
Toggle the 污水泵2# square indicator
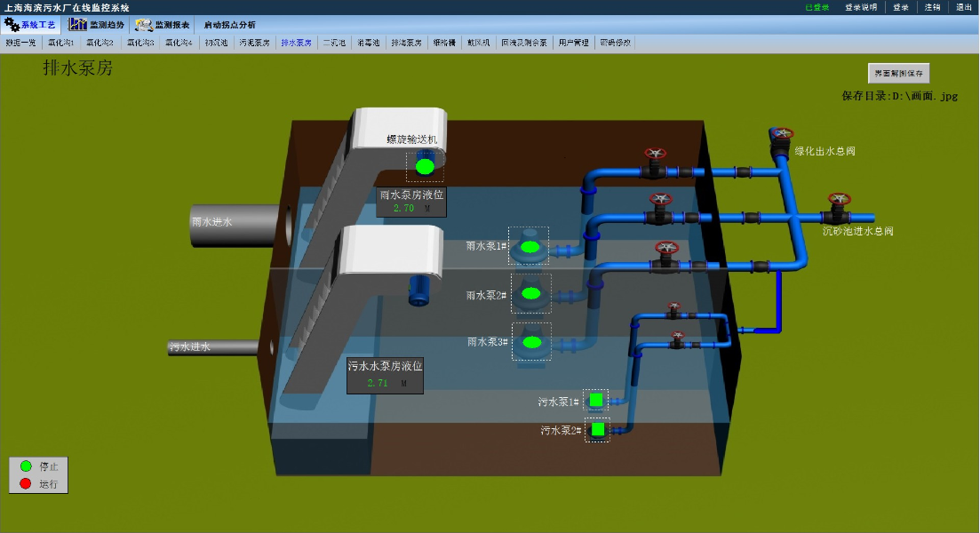click(x=598, y=430)
